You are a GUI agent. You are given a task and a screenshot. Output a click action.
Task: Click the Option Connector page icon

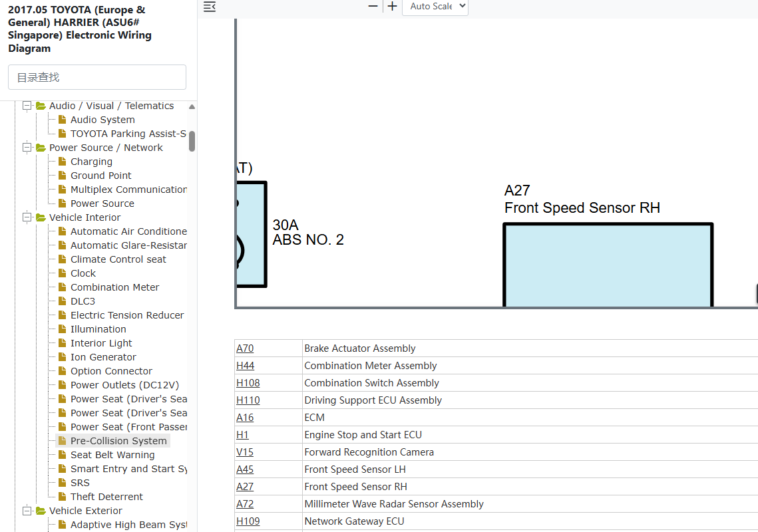63,370
